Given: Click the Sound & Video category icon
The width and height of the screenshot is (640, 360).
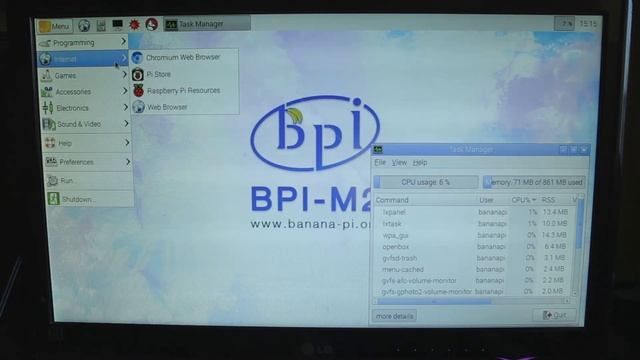Looking at the screenshot, I should [x=49, y=124].
